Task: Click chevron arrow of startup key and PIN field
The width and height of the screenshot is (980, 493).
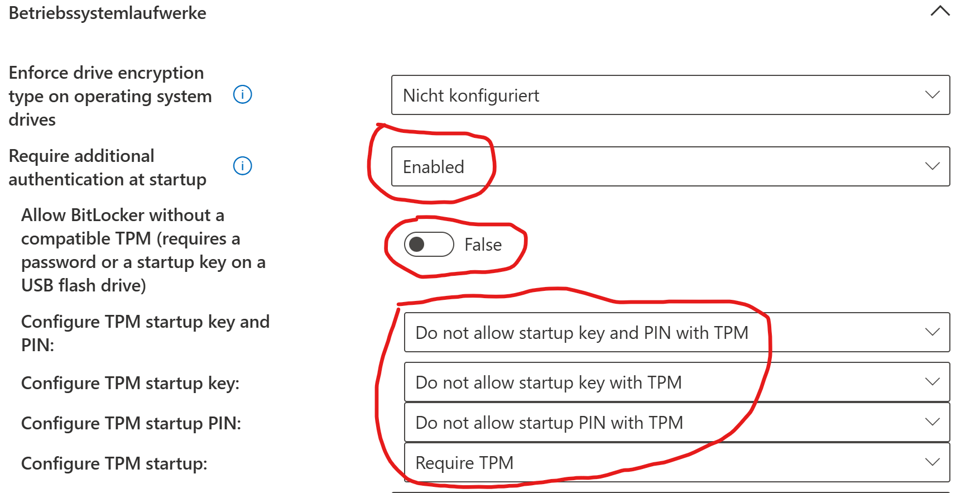Action: [x=932, y=332]
